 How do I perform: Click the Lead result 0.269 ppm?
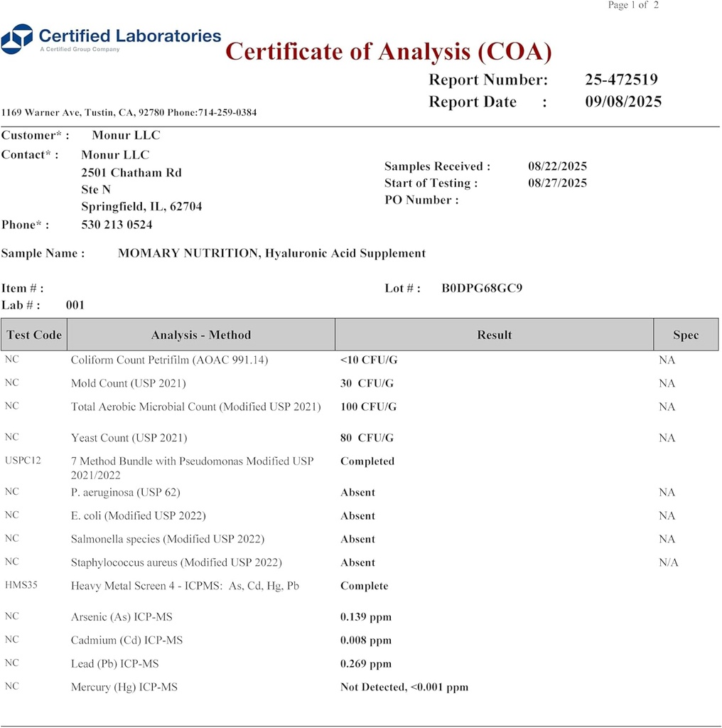tap(366, 664)
